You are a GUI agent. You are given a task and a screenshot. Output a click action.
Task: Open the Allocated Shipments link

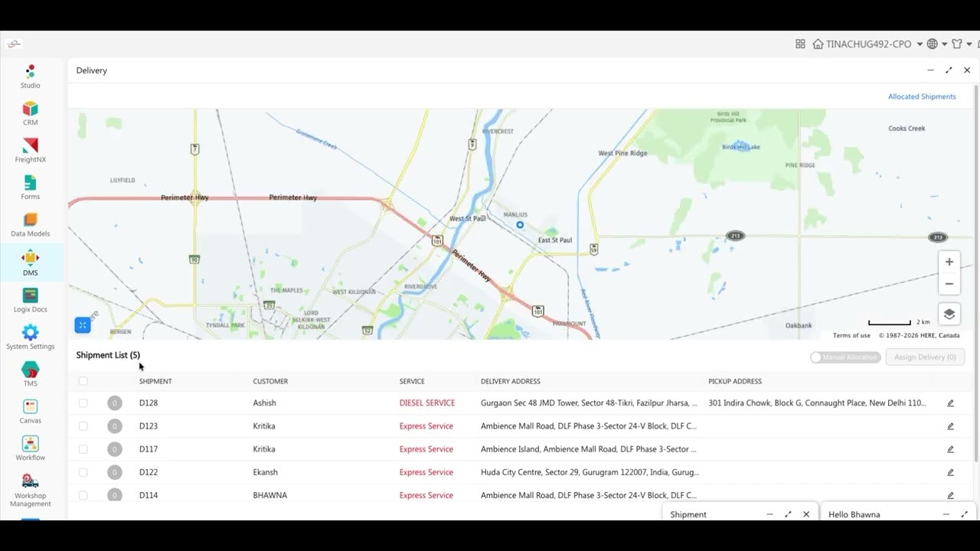click(922, 96)
